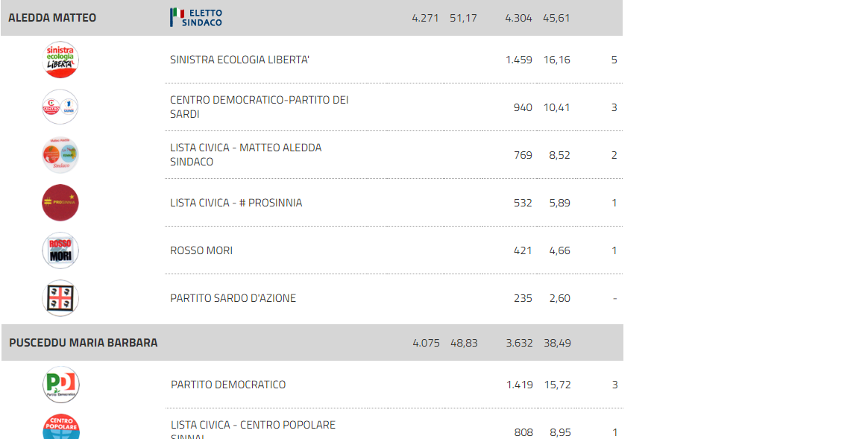
Task: Click the Italian flag Eletto Sindaco badge
Action: (196, 18)
